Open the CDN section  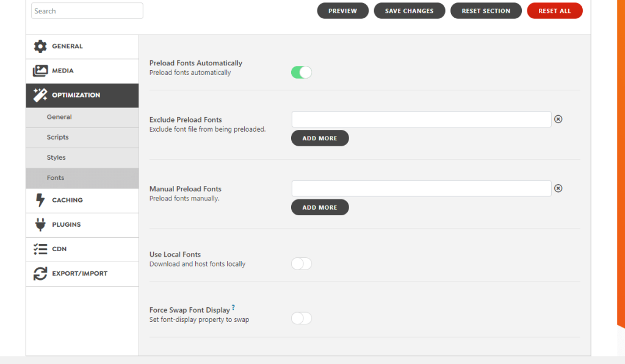pyautogui.click(x=82, y=250)
